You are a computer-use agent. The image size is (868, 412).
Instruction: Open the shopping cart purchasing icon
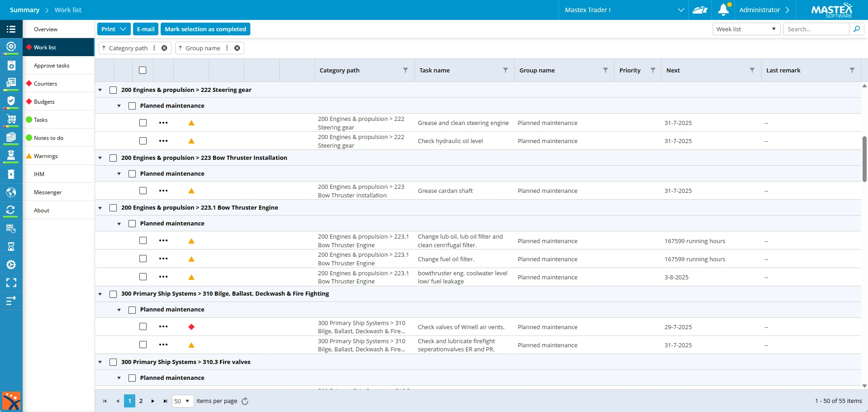11,119
